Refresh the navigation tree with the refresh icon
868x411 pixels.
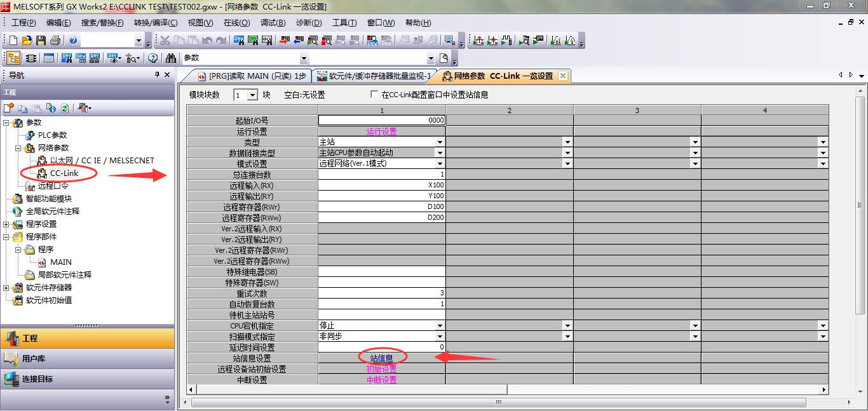tap(65, 108)
